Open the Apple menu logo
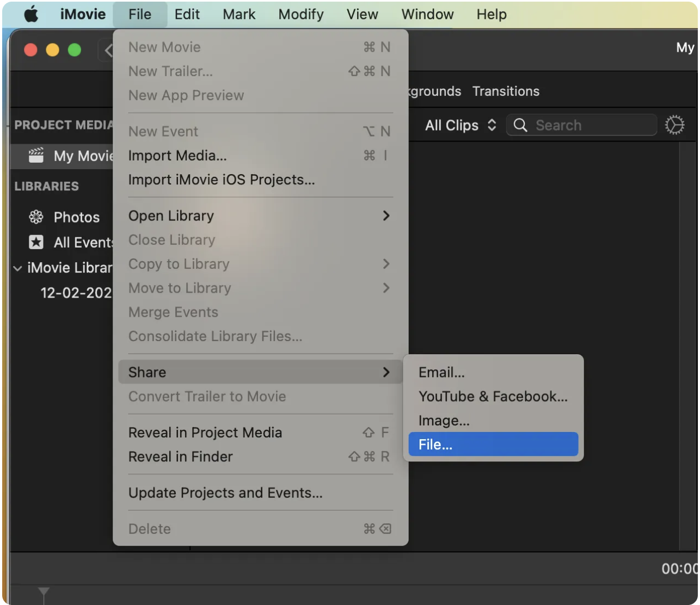The image size is (700, 605). click(30, 14)
